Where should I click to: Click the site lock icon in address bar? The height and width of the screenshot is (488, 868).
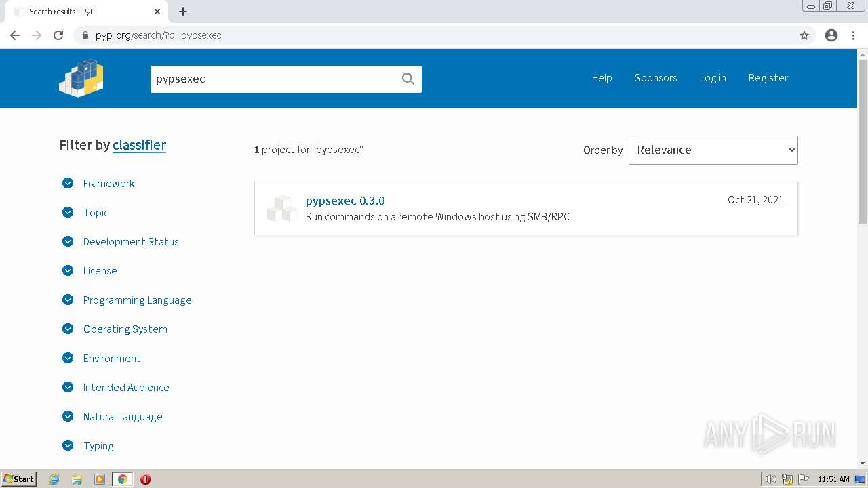(85, 35)
